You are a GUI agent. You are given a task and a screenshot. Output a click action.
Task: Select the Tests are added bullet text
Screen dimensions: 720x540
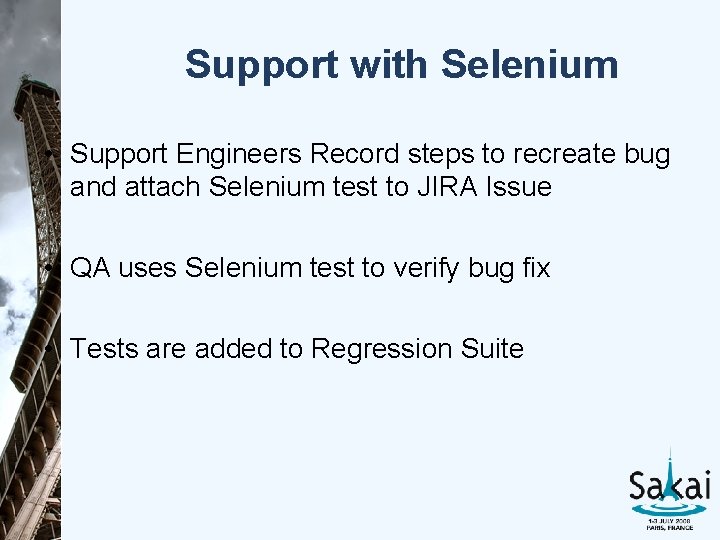297,349
